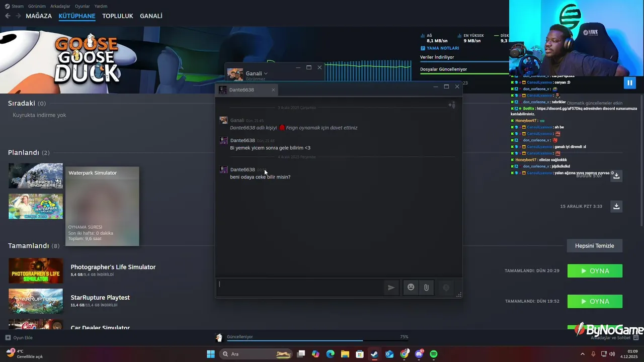Click the taskbar Ara search box
Image resolution: width=644 pixels, height=362 pixels.
(x=257, y=354)
